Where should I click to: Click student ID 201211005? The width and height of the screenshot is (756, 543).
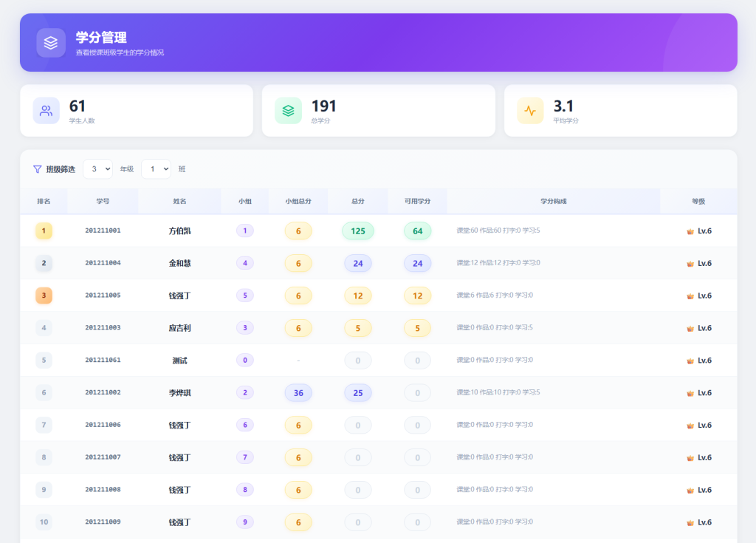103,296
